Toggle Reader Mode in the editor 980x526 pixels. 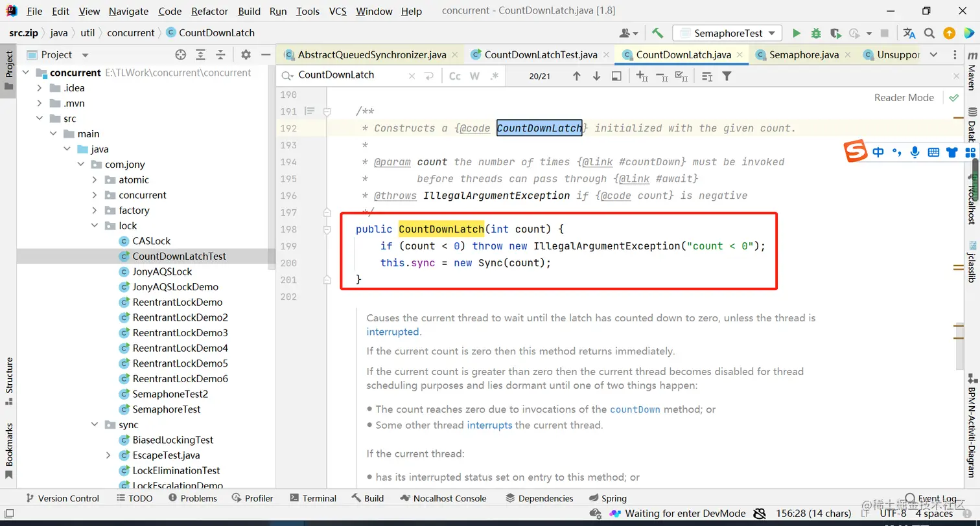[904, 98]
